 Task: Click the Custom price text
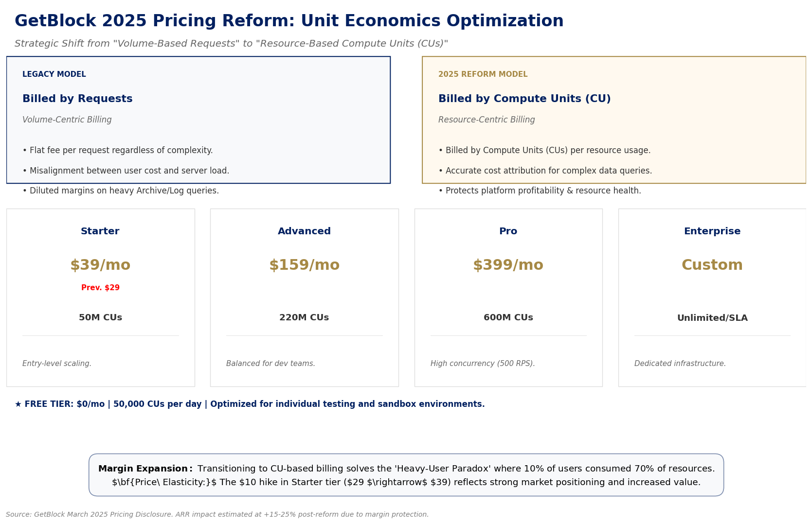712,265
